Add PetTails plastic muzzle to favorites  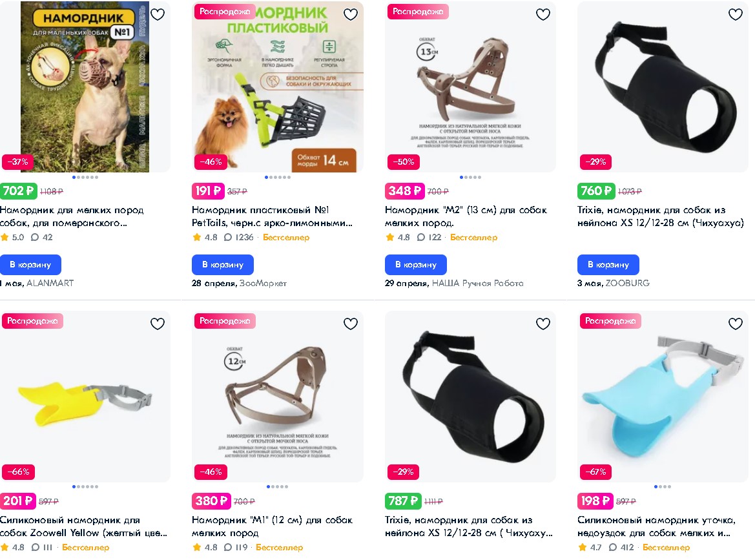click(351, 14)
